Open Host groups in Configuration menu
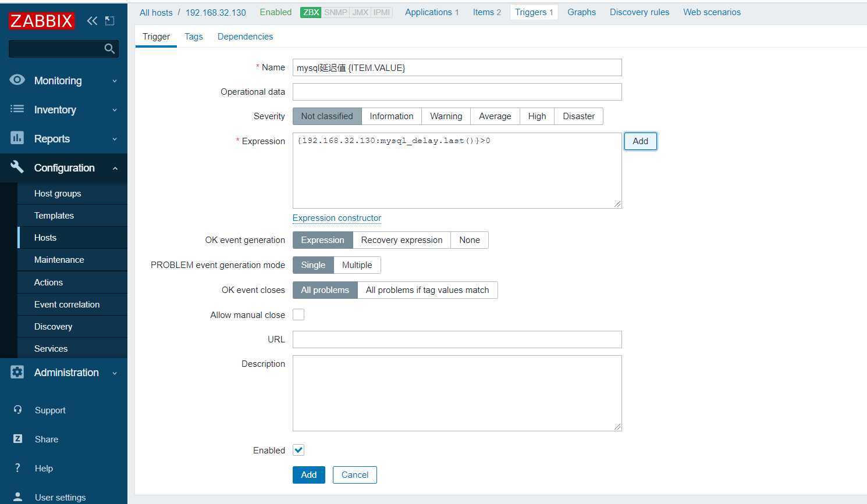The width and height of the screenshot is (867, 504). tap(73, 194)
